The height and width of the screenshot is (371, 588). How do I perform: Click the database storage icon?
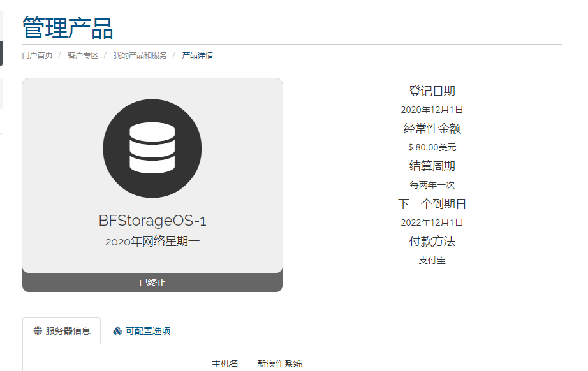tap(152, 149)
